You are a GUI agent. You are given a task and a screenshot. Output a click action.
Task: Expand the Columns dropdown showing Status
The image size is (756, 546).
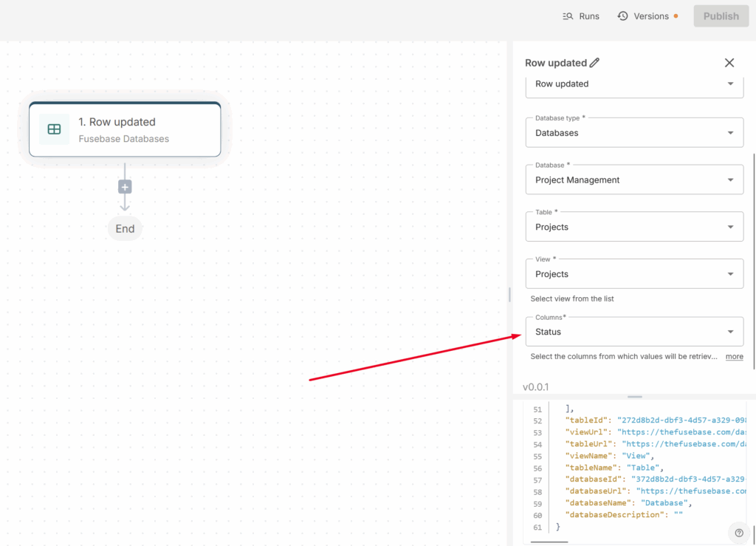point(634,332)
